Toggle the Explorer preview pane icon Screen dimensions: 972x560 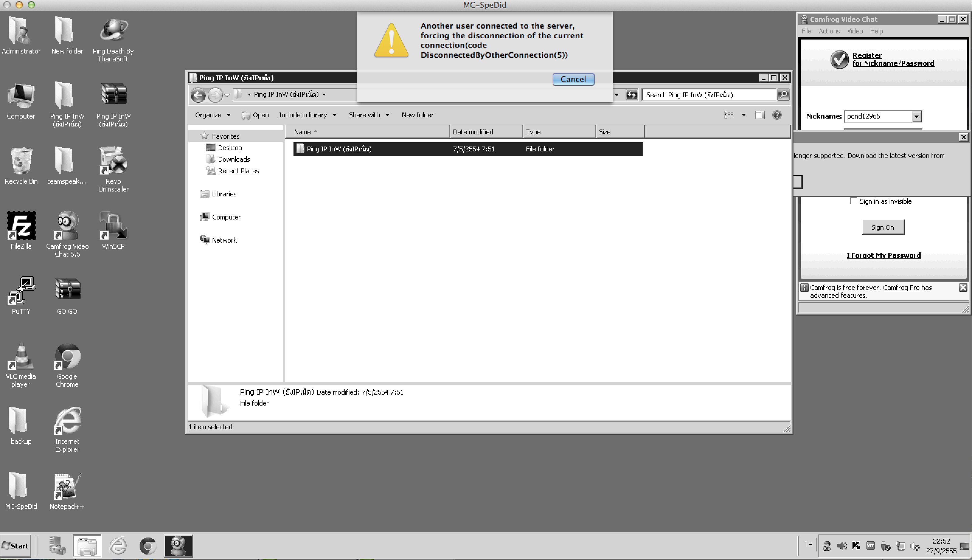(x=760, y=115)
